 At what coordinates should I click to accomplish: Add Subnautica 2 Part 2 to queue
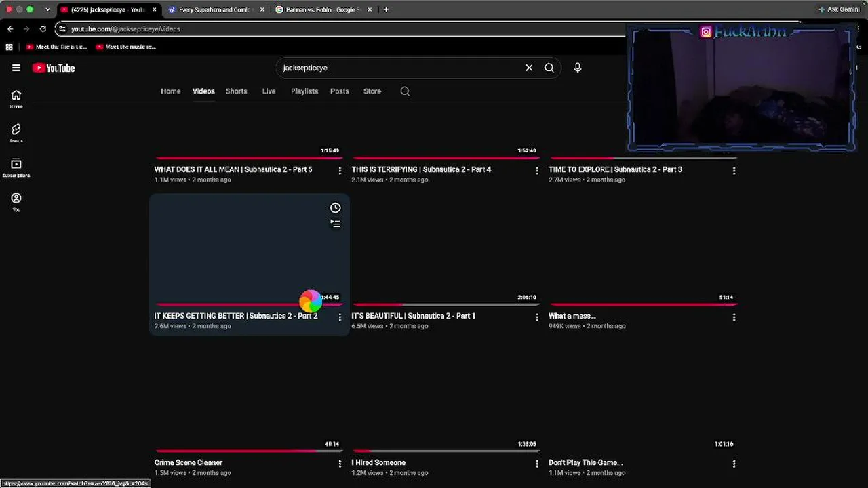[335, 224]
